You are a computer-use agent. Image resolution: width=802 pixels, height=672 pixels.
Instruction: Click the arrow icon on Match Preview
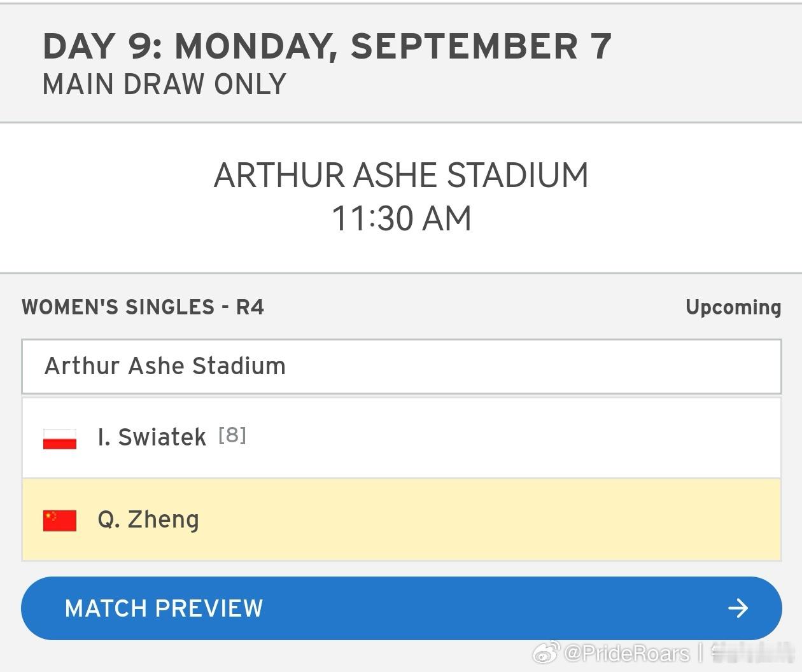[x=738, y=608]
